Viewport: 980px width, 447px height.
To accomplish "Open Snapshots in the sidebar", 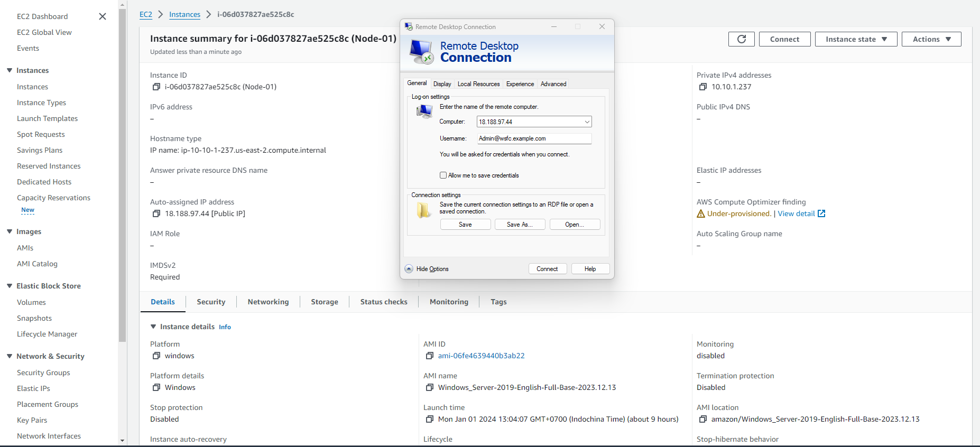I will [34, 318].
